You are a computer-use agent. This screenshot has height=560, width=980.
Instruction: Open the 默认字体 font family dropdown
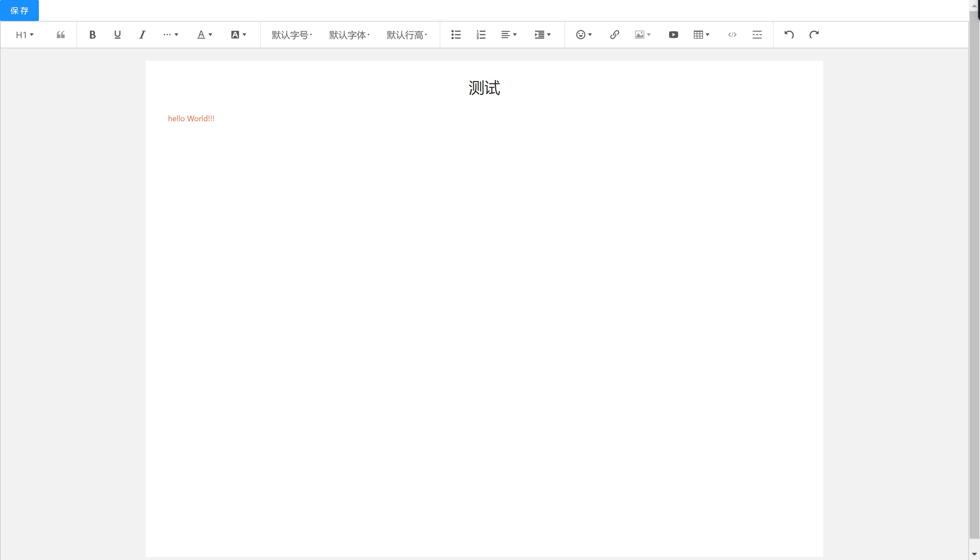[348, 35]
